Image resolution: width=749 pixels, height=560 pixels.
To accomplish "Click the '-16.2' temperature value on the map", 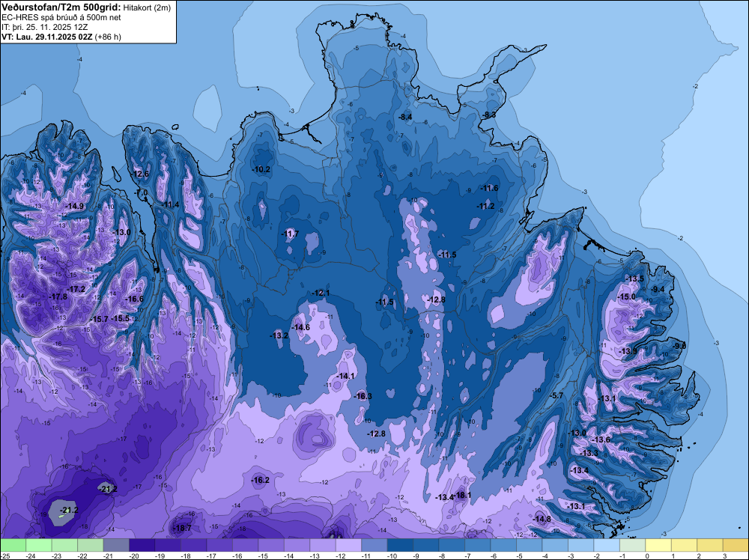I will (x=261, y=481).
